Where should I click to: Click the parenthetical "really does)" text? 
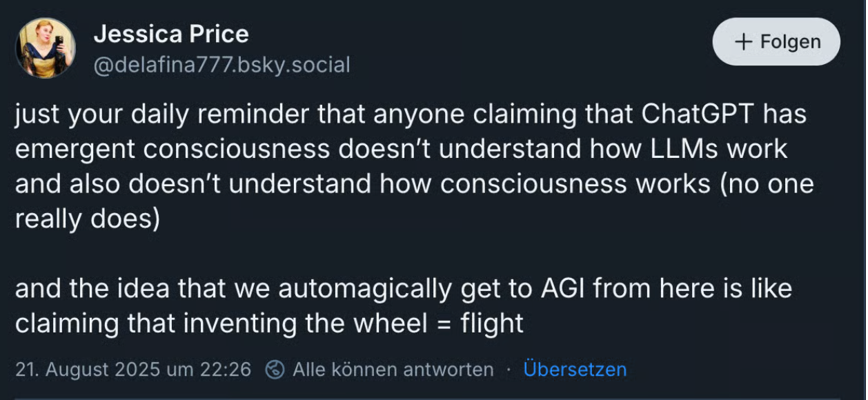(88, 219)
